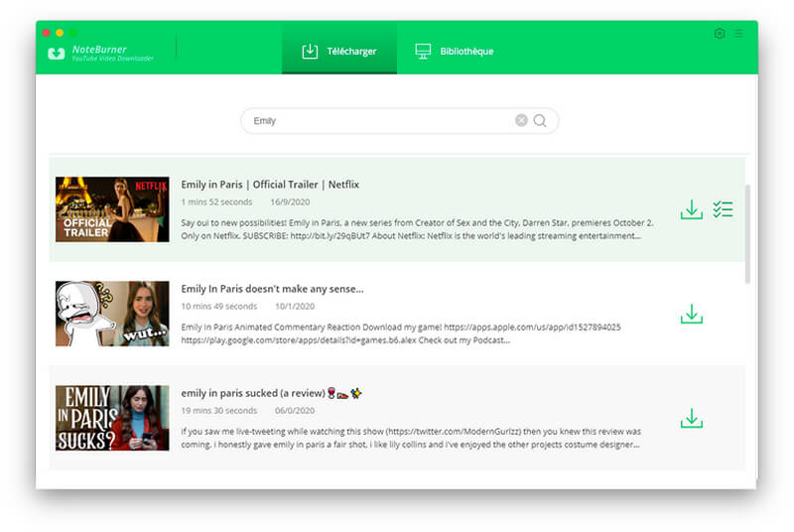Click the '10 mins 49 seconds' duration
Image resolution: width=794 pixels, height=532 pixels.
click(219, 307)
